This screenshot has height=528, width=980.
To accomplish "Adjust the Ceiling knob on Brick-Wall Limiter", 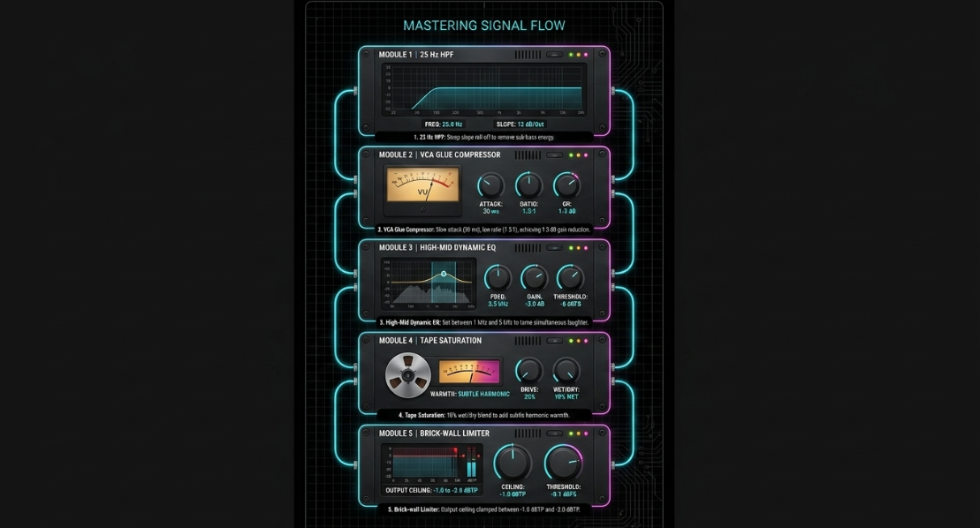I will (513, 463).
